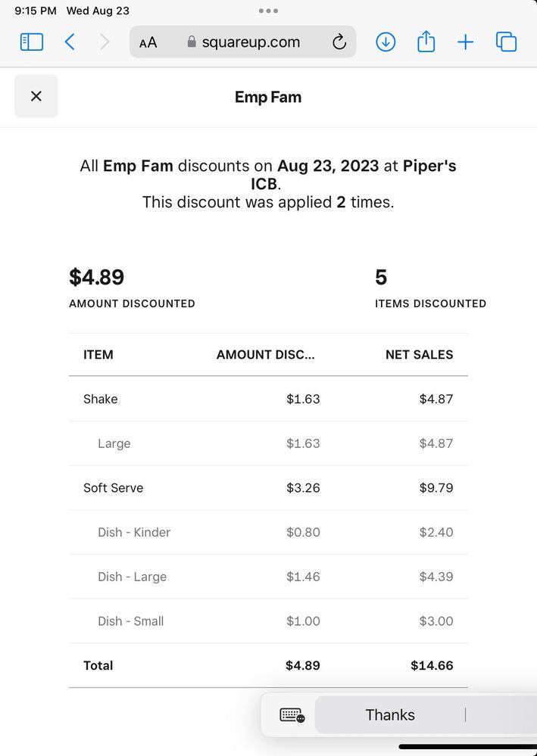537x756 pixels.
Task: Click the ITEM column header
Action: tap(98, 354)
